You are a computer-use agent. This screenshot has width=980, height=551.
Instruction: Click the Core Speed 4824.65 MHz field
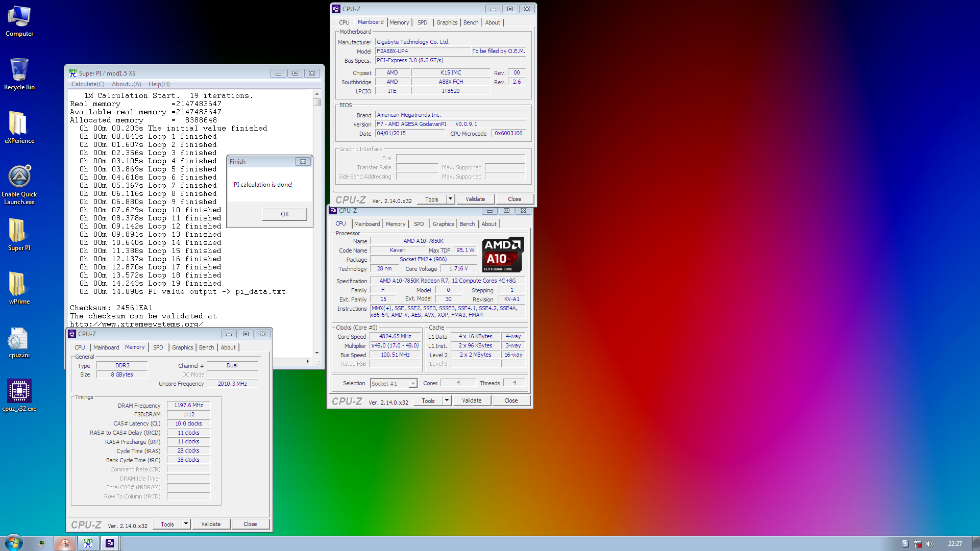395,337
